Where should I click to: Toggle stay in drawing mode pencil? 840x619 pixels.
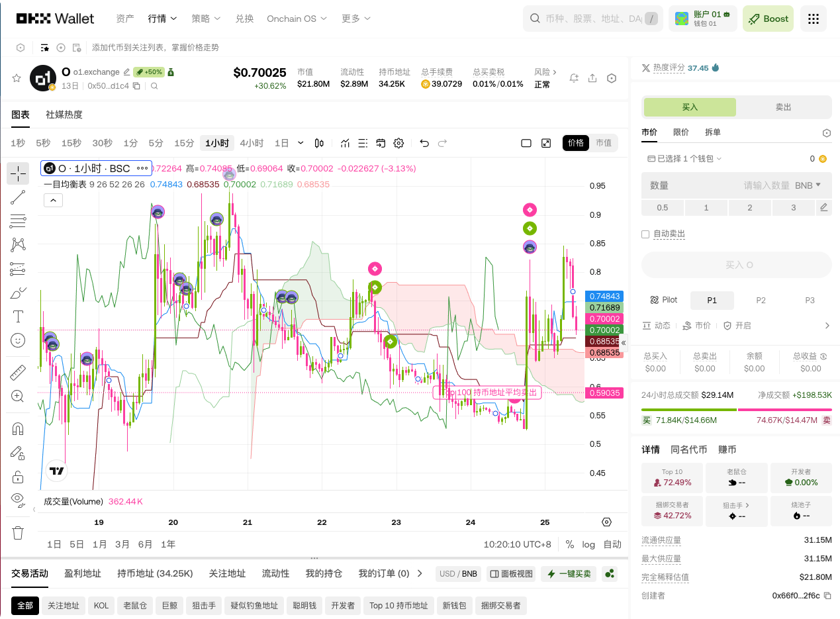coord(18,453)
